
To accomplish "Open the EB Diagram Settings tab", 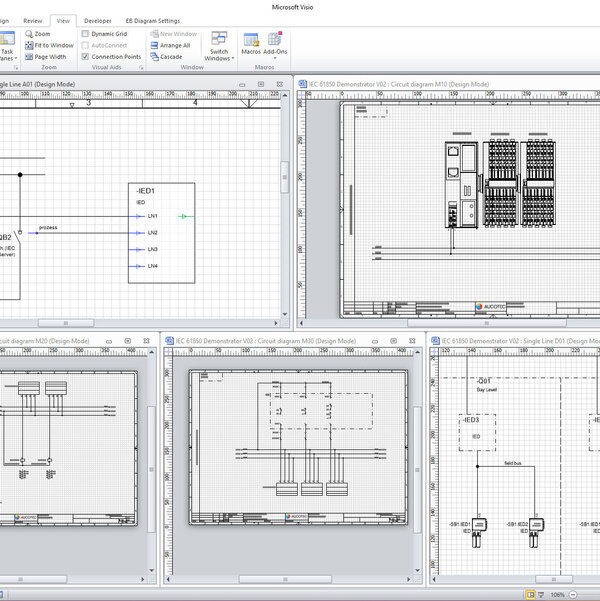I will coord(153,20).
